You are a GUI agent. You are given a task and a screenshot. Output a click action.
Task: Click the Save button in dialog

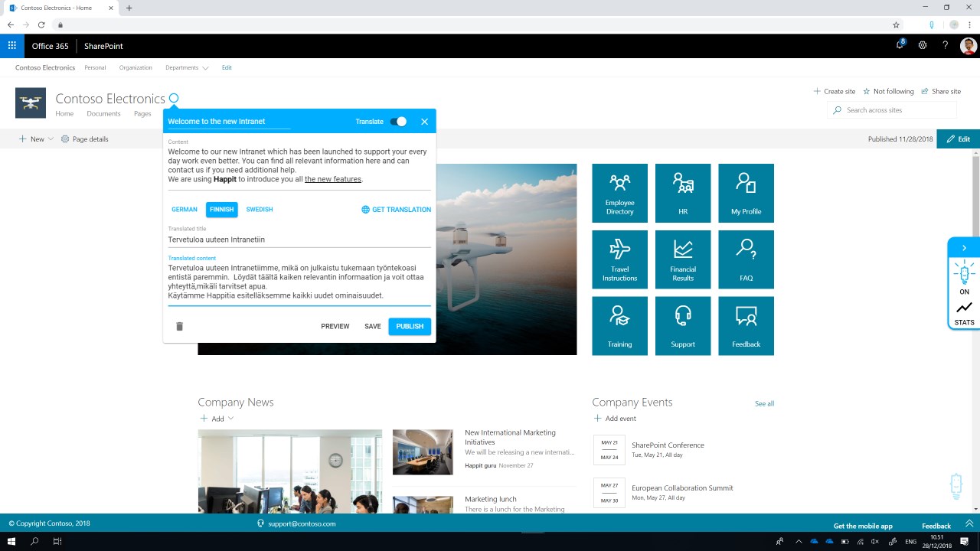tap(373, 326)
